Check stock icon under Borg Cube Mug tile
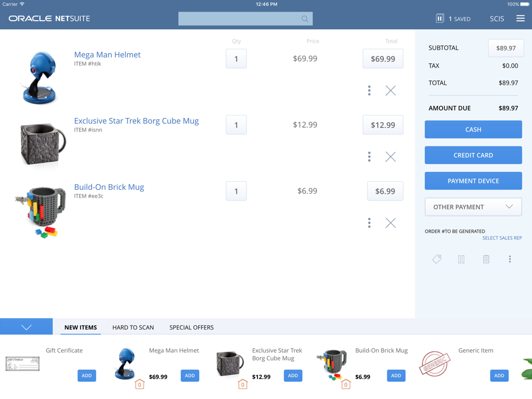 tap(243, 385)
